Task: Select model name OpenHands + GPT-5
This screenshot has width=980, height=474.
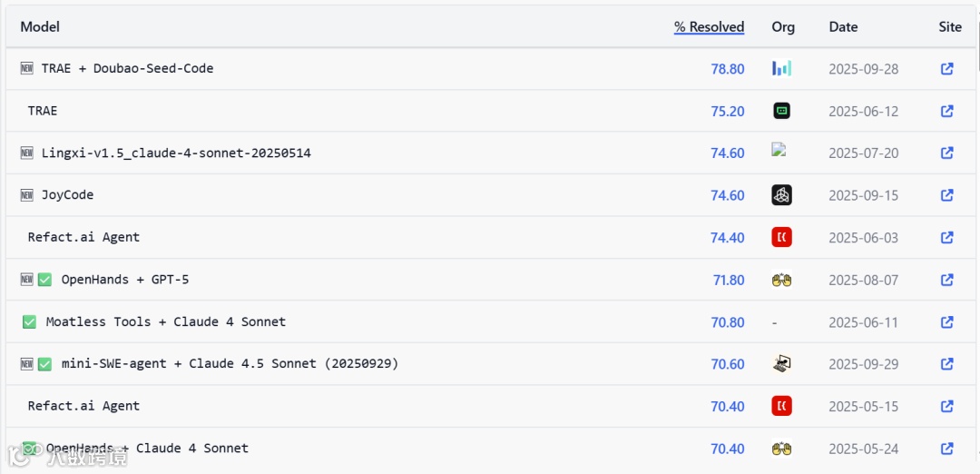Action: point(125,280)
